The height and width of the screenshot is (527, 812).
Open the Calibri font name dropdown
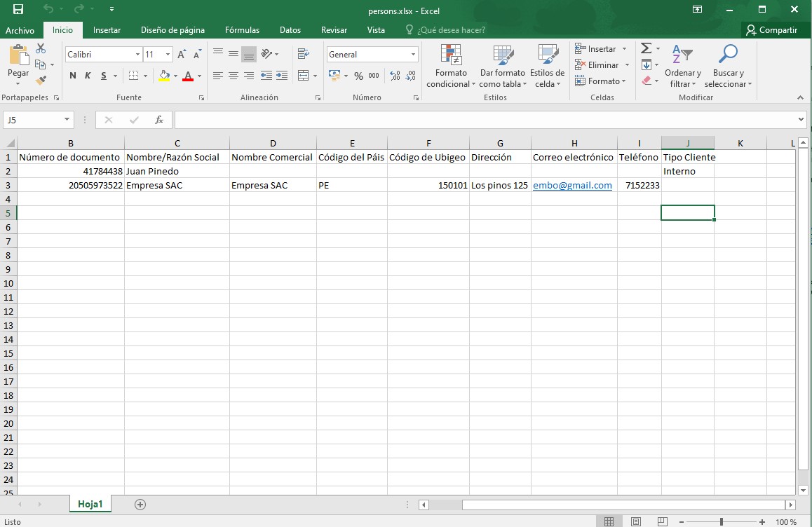(x=137, y=55)
